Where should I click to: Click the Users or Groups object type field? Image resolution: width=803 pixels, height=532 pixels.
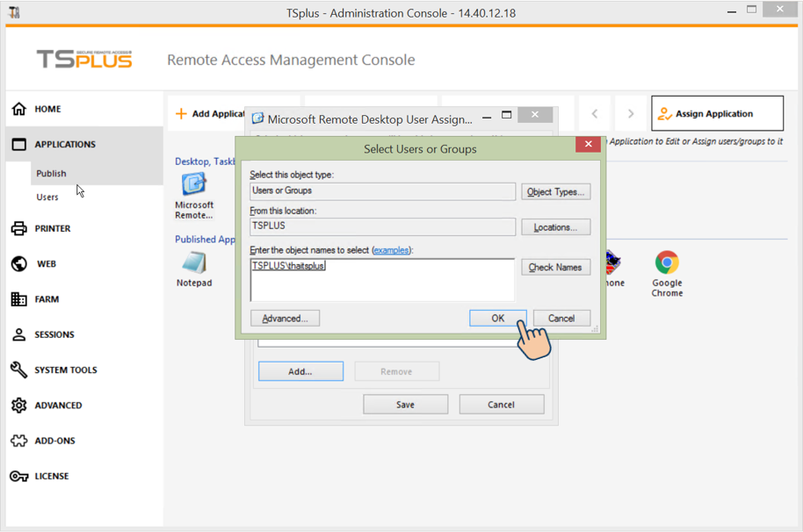pos(382,191)
